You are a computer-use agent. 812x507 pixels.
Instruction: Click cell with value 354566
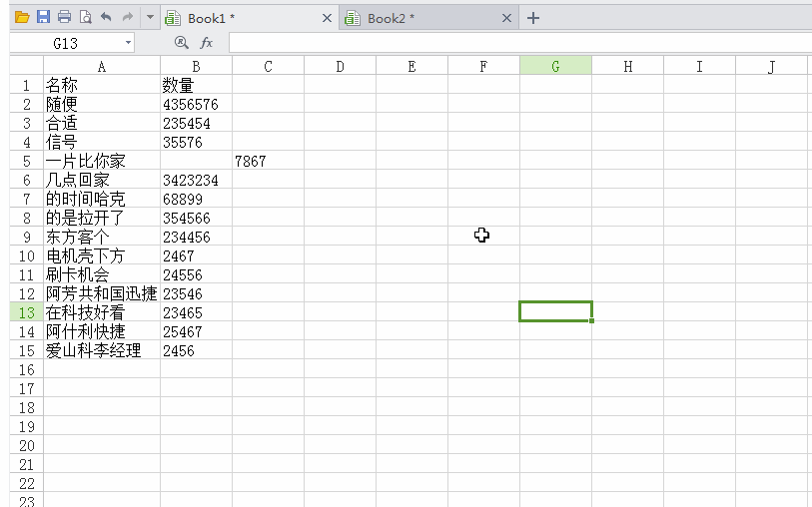197,218
